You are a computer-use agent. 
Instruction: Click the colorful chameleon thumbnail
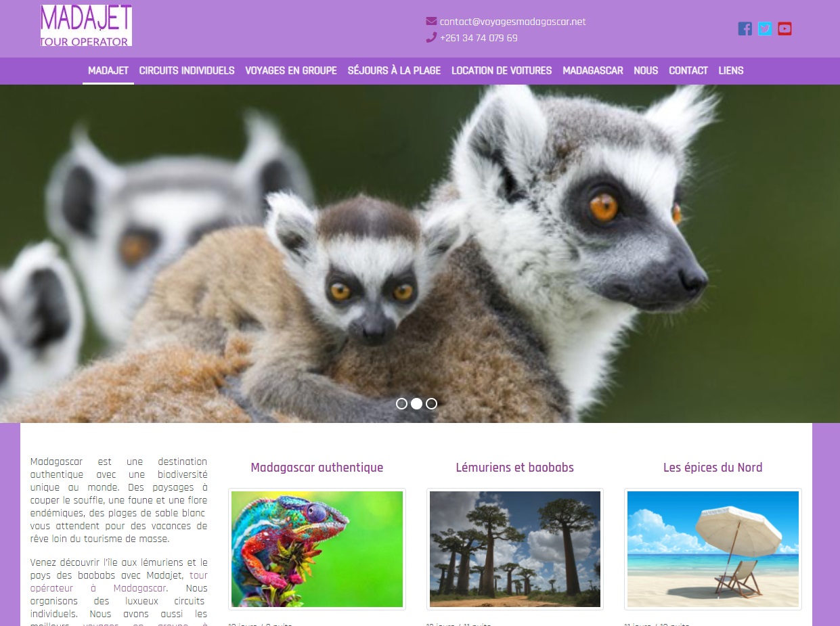pyautogui.click(x=317, y=549)
